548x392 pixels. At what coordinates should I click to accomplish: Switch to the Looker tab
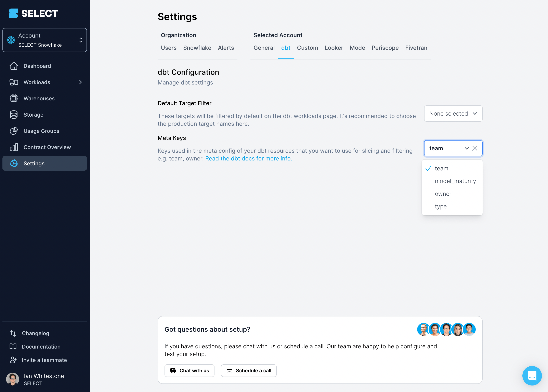click(x=334, y=48)
